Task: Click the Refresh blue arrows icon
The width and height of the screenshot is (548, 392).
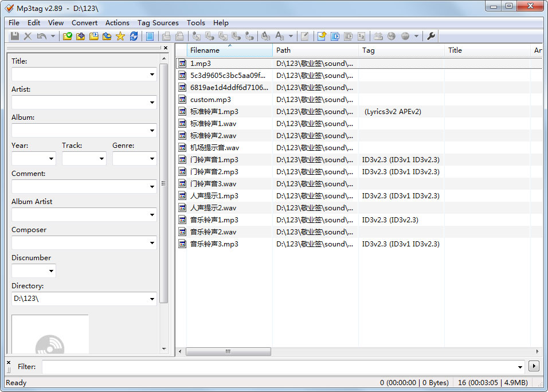Action: (134, 36)
